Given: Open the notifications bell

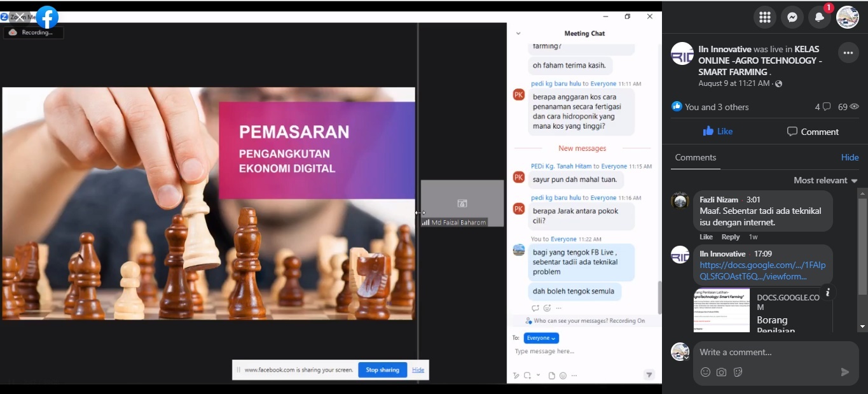Looking at the screenshot, I should [x=820, y=17].
